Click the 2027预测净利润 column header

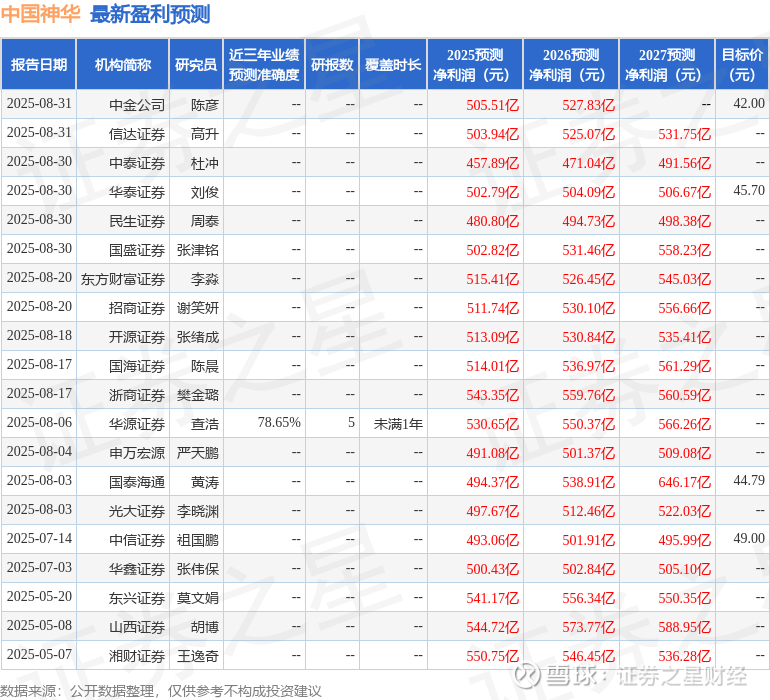(x=667, y=65)
